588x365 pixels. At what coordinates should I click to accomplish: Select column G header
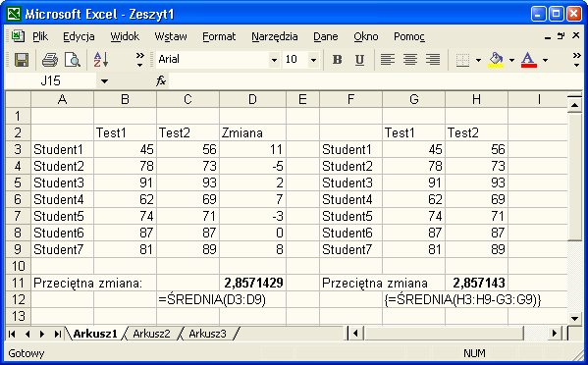tap(413, 99)
